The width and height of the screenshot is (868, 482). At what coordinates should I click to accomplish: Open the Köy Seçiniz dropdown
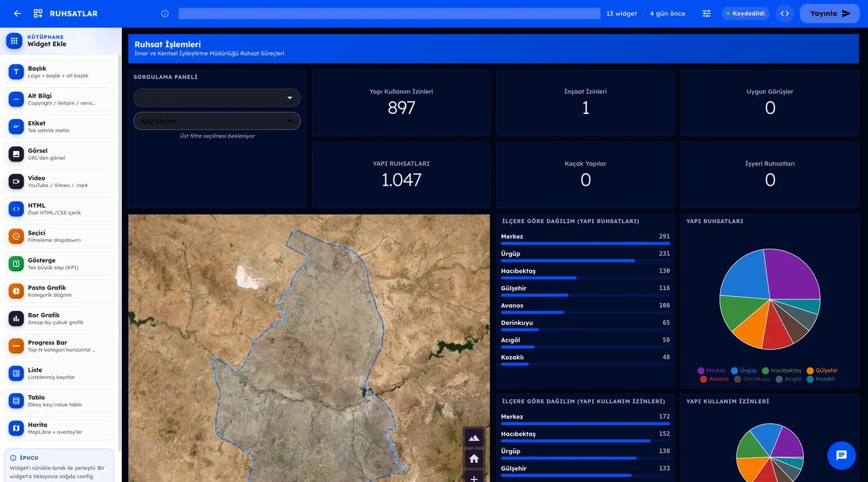[x=217, y=121]
